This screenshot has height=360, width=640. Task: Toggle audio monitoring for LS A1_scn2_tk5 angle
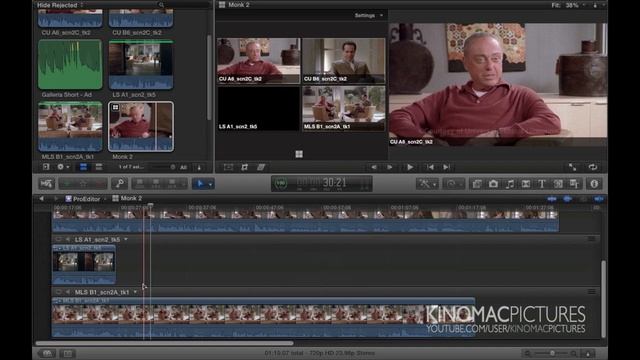pos(68,239)
